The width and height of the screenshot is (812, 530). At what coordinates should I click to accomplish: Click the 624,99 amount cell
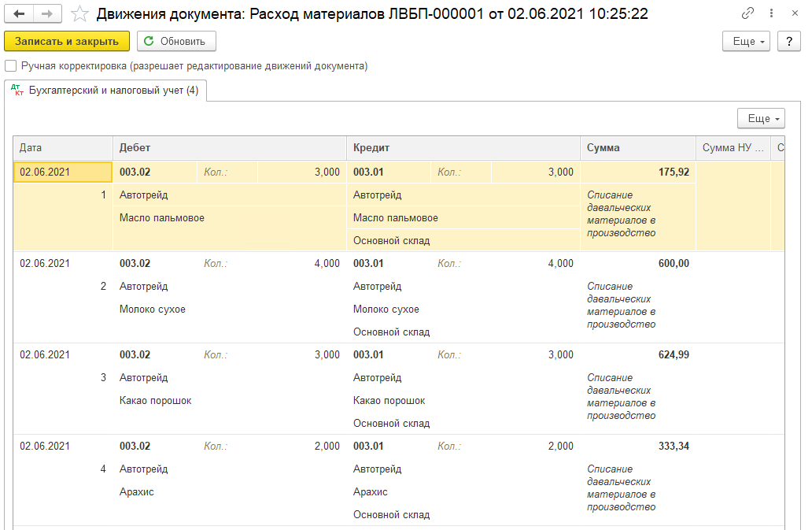point(638,355)
